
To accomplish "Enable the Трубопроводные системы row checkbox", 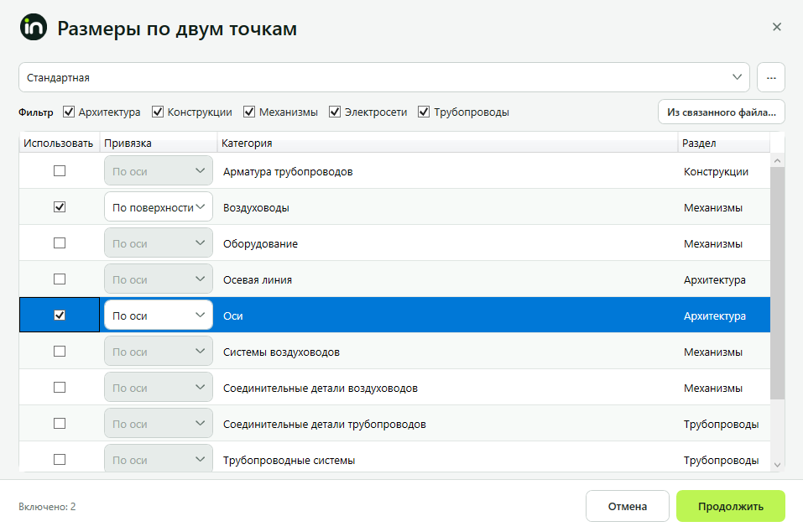I will pyautogui.click(x=60, y=459).
